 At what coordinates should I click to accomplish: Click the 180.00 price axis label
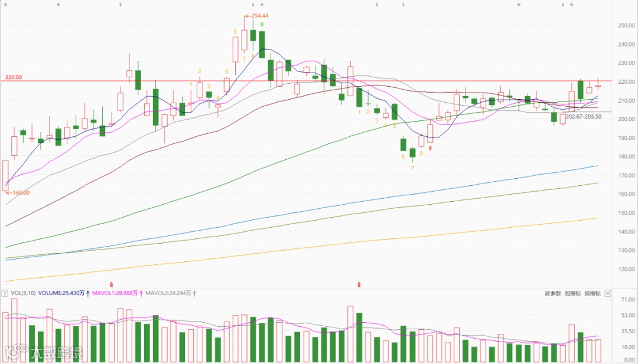[x=626, y=156]
